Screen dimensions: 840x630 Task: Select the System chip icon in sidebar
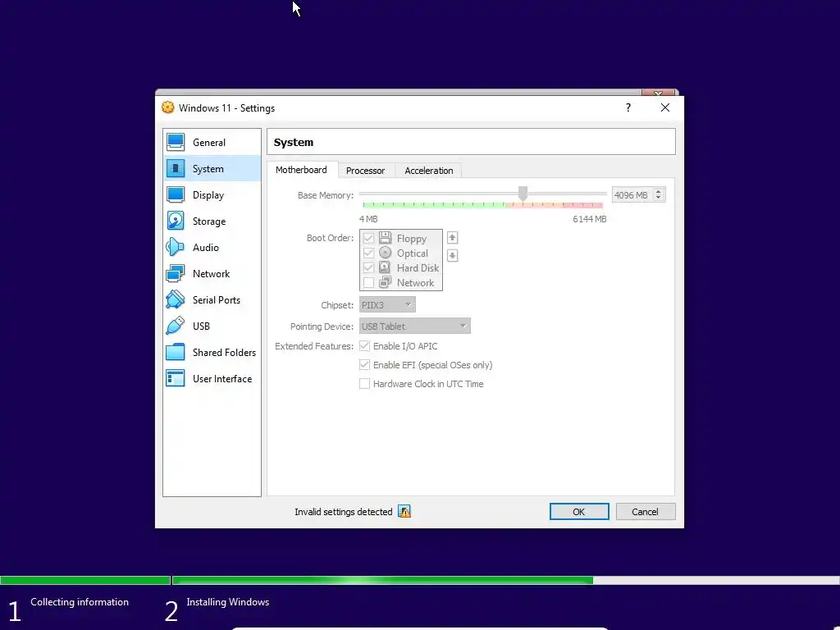pos(176,168)
